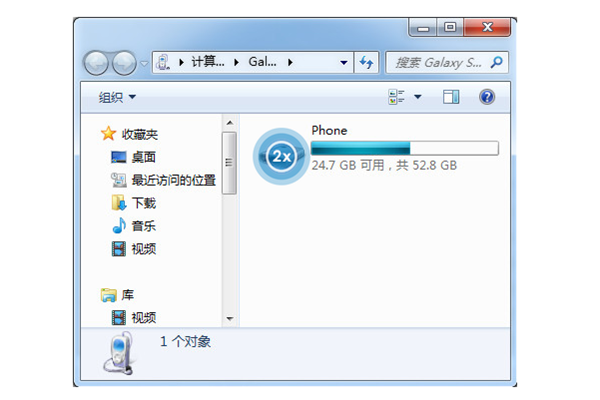The image size is (600, 400).
Task: Click the navigation pane scrollbar thumb
Action: point(229,163)
